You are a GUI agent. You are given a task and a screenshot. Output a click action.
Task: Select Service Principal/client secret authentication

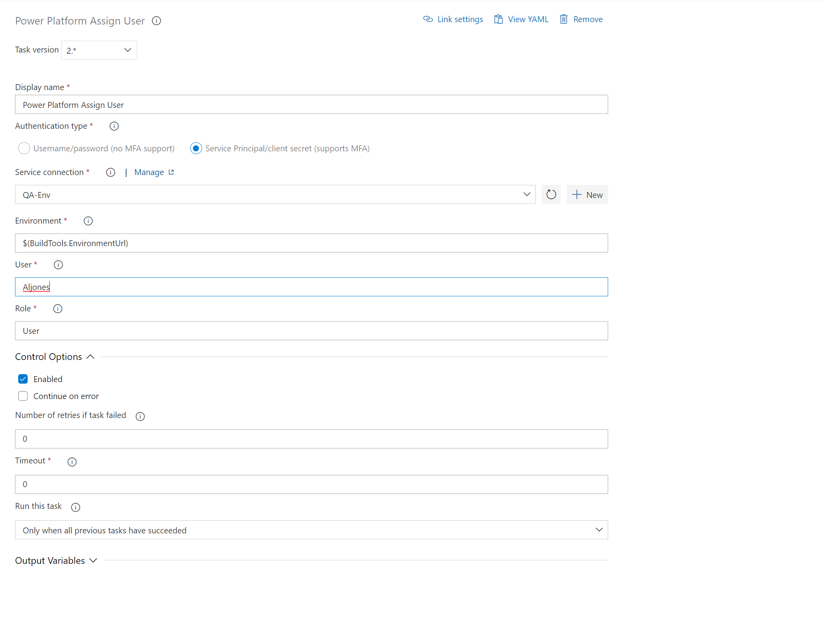[196, 148]
